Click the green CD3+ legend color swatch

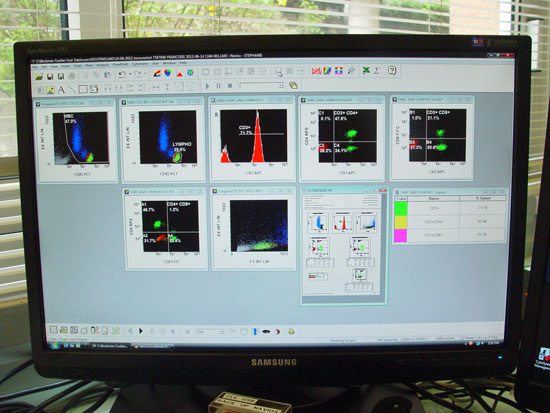tap(401, 208)
